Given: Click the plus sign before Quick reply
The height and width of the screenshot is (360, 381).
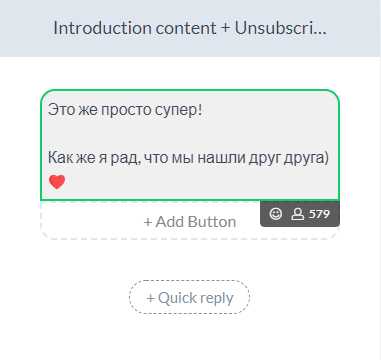Looking at the screenshot, I should pyautogui.click(x=151, y=298).
